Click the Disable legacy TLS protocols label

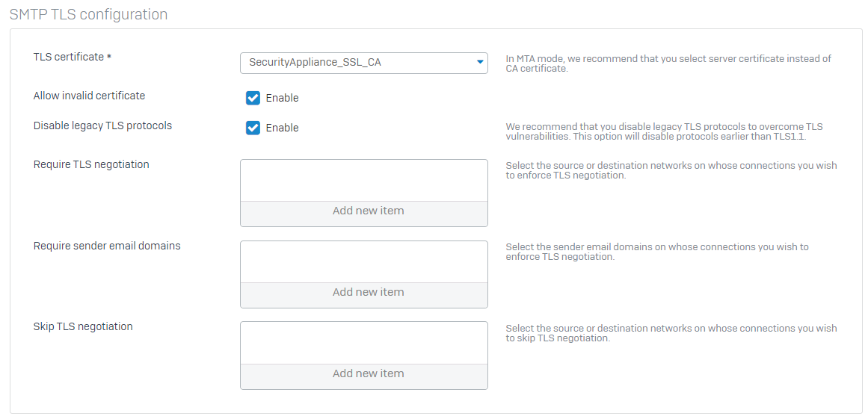click(102, 125)
